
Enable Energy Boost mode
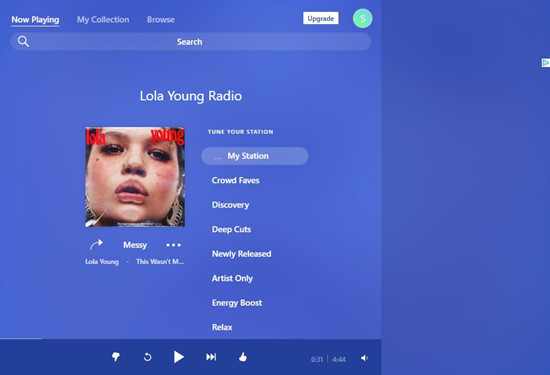point(237,303)
